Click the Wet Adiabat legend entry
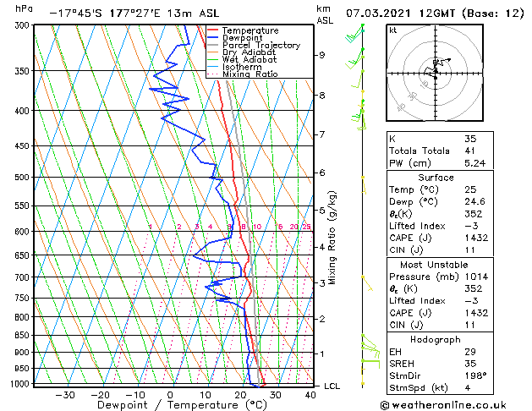532x411 pixels. point(250,59)
